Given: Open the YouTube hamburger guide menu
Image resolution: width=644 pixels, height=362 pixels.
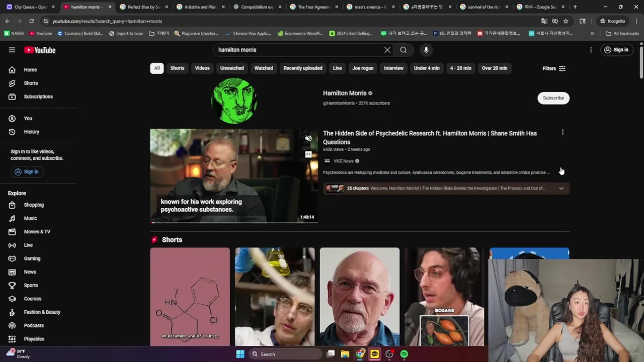Looking at the screenshot, I should click(12, 50).
